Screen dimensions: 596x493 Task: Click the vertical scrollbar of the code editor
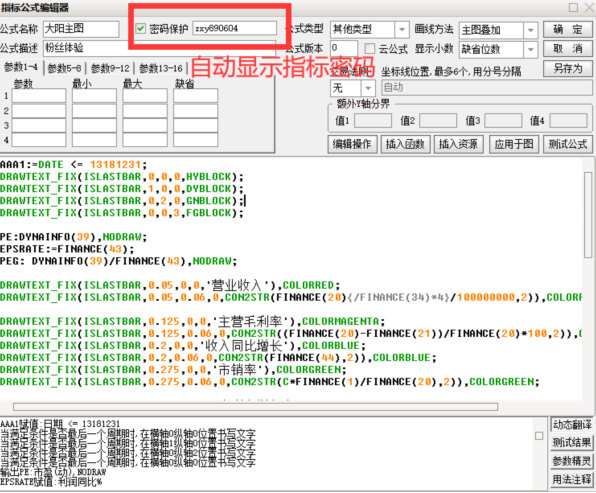pyautogui.click(x=588, y=215)
